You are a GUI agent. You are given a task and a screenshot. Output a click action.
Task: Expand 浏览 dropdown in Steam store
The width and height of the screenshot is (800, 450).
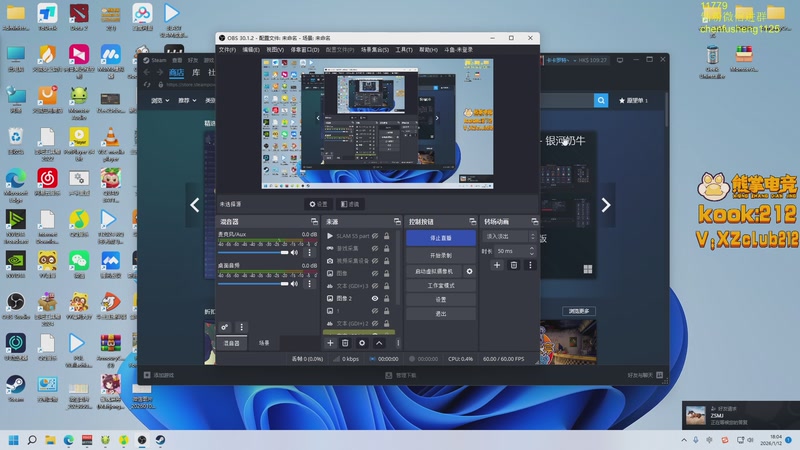pyautogui.click(x=160, y=101)
